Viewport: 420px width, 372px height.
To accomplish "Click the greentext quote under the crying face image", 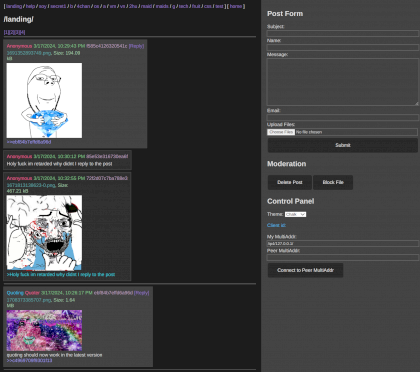I will pyautogui.click(x=61, y=275).
